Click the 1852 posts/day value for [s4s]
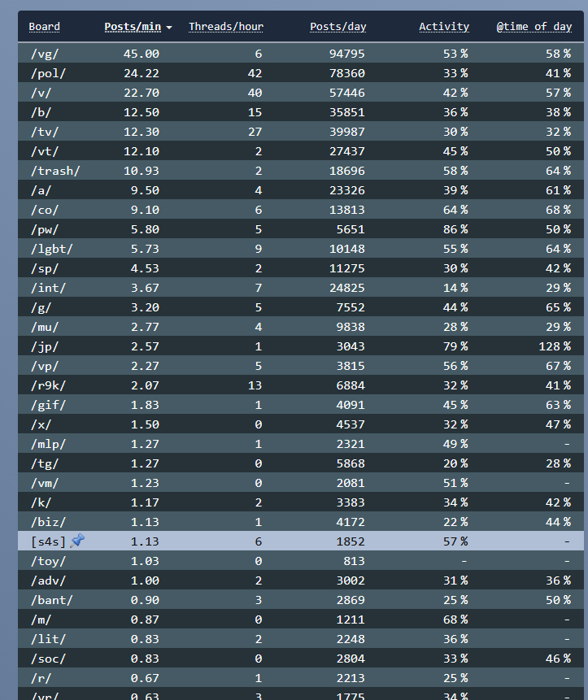Screen dimensions: 588x700 pyautogui.click(x=351, y=542)
